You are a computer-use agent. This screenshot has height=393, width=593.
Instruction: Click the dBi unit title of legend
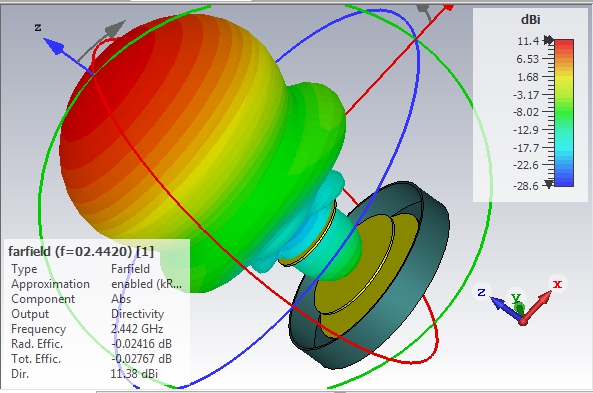[x=530, y=19]
